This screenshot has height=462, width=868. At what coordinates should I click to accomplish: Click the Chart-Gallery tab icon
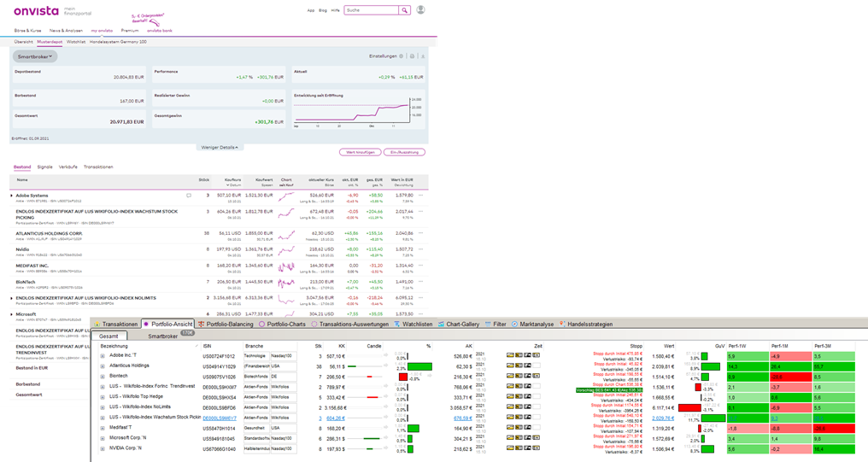[441, 325]
